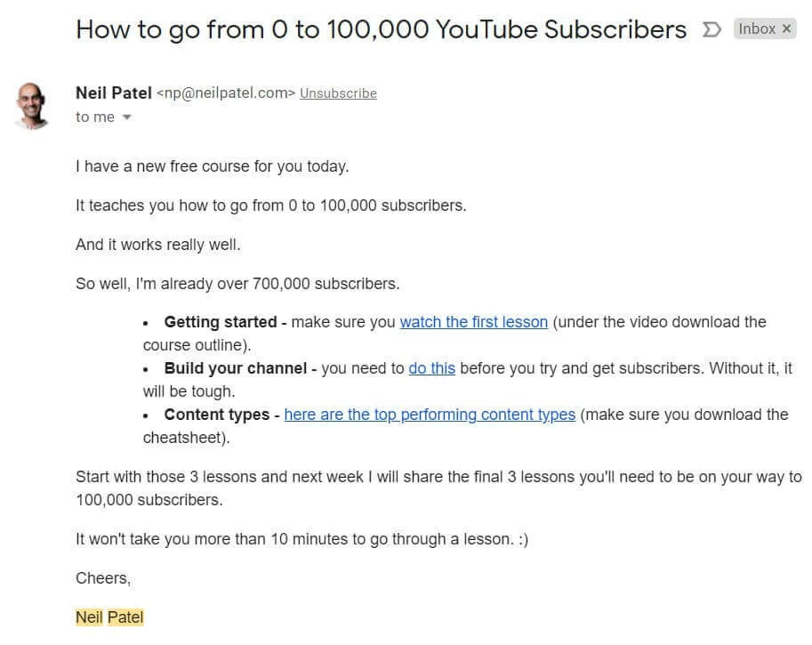Expand recipient details arrow beside "to me"
This screenshot has height=645, width=812.
click(126, 117)
